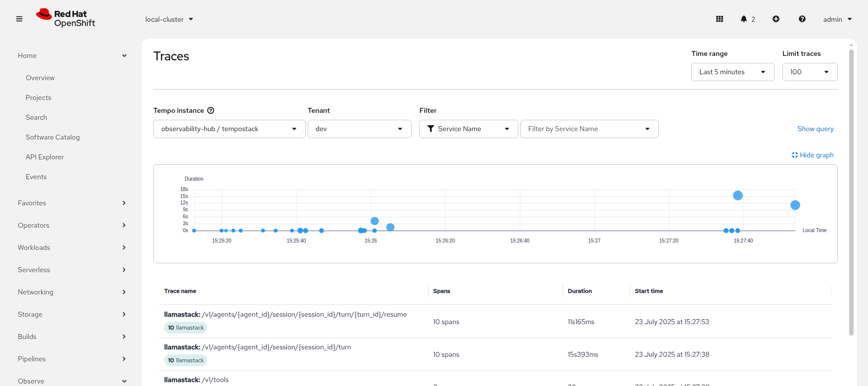This screenshot has width=868, height=386.
Task: Click the Traces page heading
Action: pyautogui.click(x=171, y=56)
